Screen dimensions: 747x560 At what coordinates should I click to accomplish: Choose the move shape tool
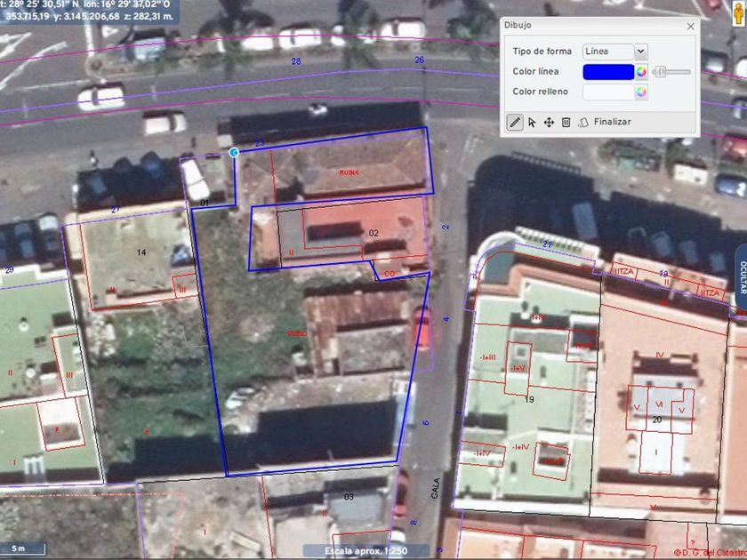[549, 123]
